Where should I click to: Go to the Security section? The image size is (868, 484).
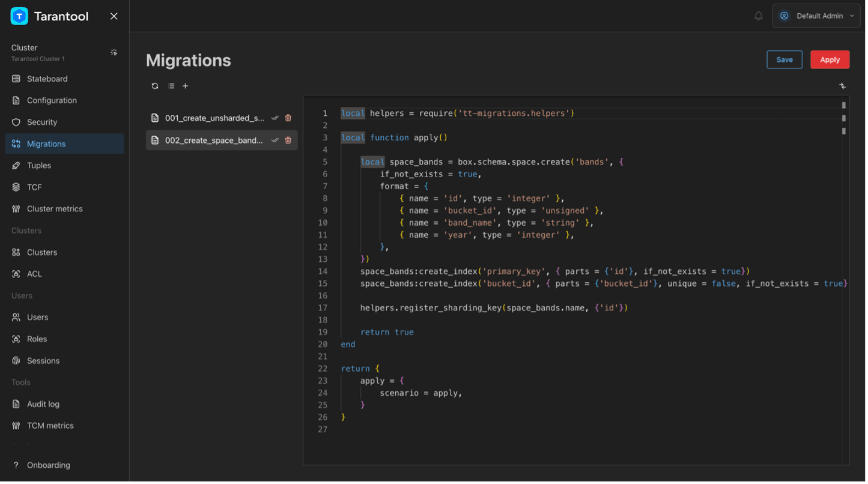[65, 123]
